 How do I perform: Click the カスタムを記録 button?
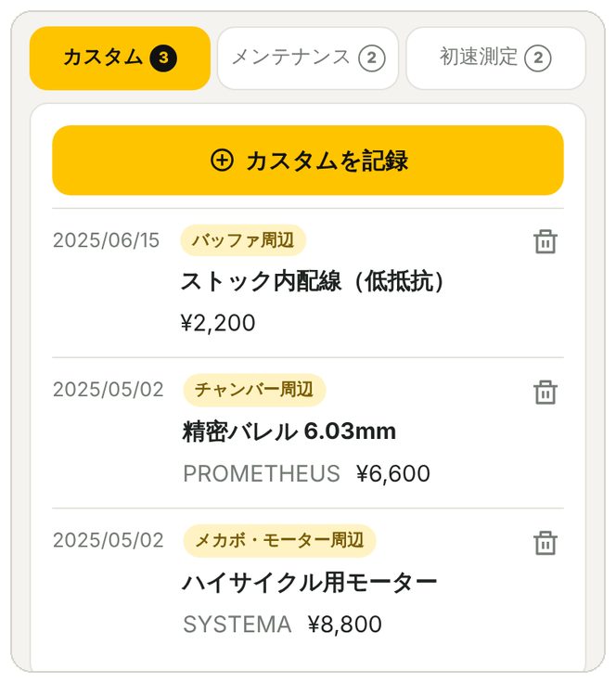308,161
